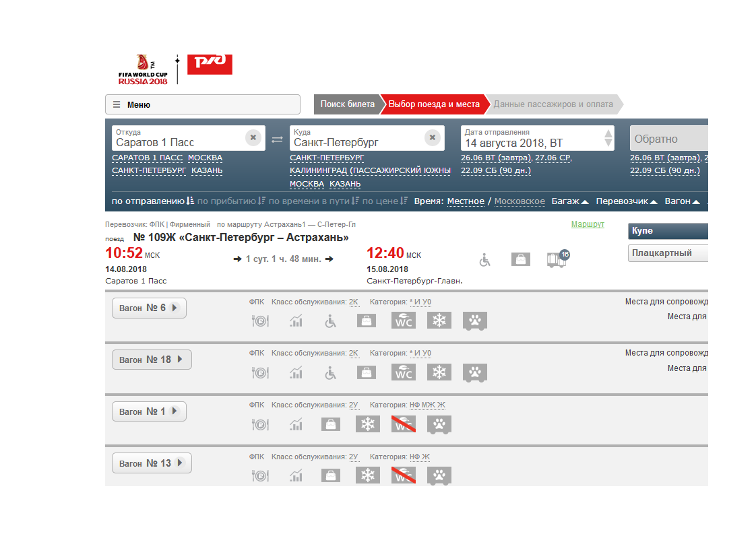Decrease departure date with down arrow
This screenshot has height=534, width=756.
(x=608, y=143)
